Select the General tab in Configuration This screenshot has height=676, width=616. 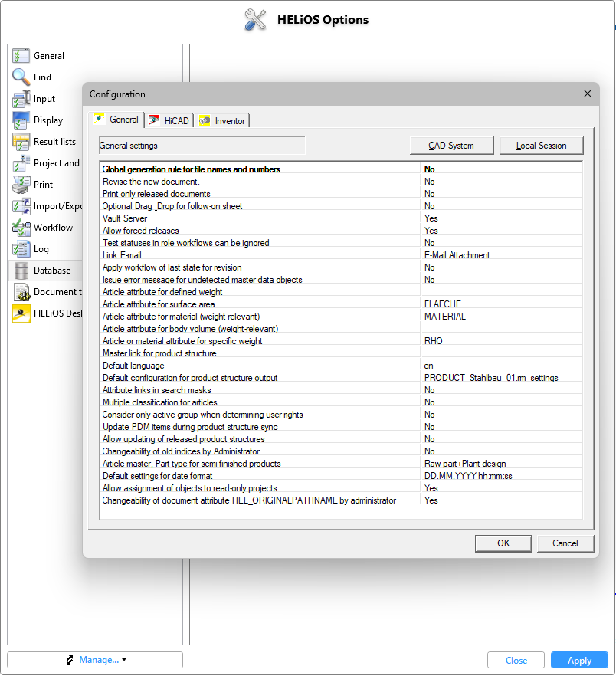point(116,120)
